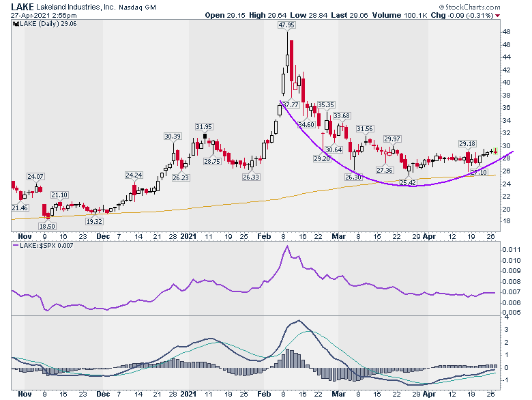The height and width of the screenshot is (400, 532).
Task: Select the Low 28.84 value
Action: [x=310, y=15]
